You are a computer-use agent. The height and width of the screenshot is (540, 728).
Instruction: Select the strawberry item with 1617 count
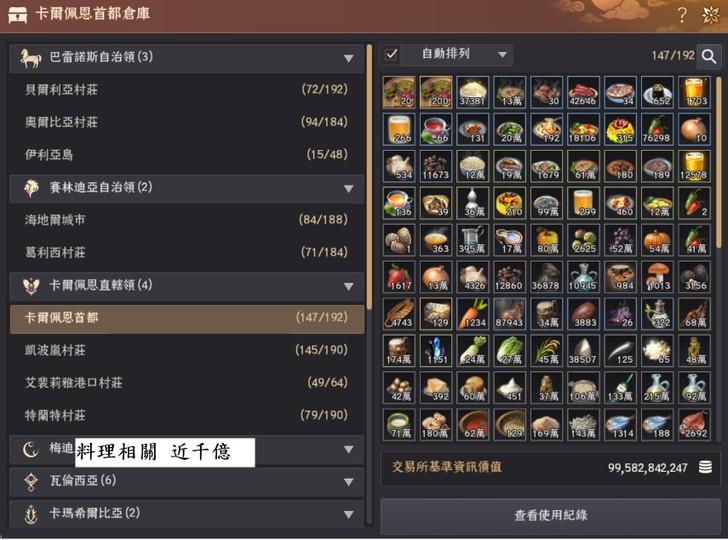point(399,277)
